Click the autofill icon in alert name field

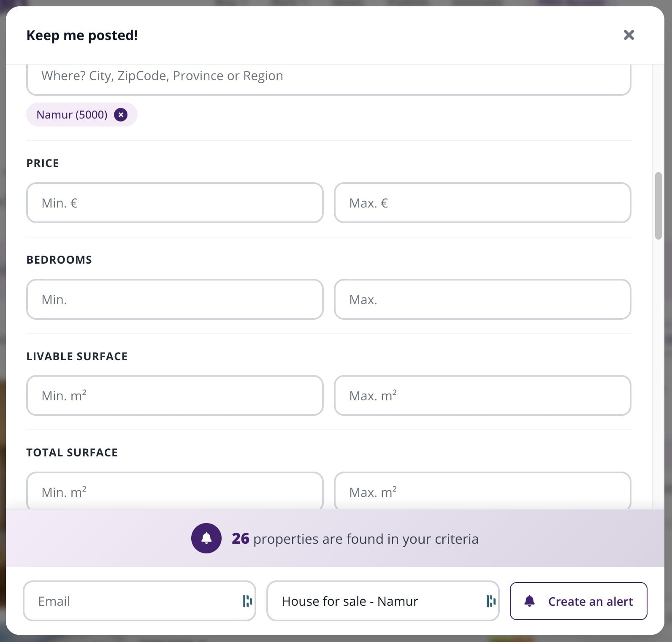pyautogui.click(x=491, y=601)
